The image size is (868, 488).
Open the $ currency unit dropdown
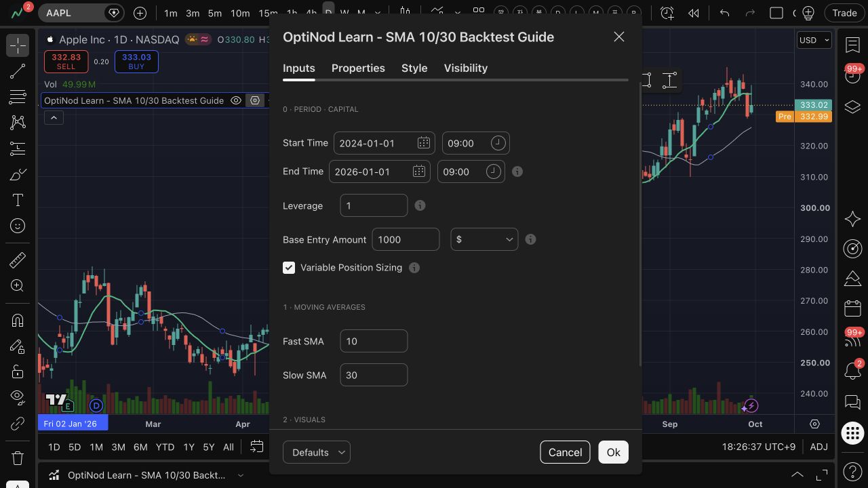point(484,239)
